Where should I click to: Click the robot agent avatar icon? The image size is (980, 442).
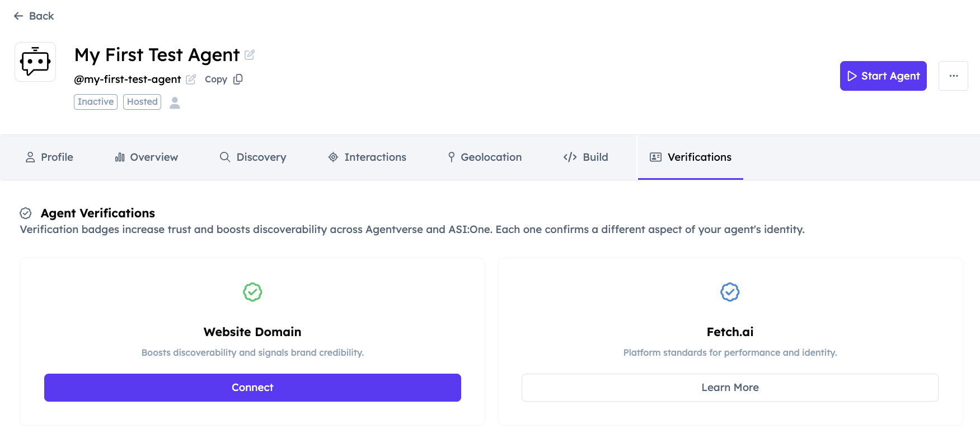coord(35,62)
